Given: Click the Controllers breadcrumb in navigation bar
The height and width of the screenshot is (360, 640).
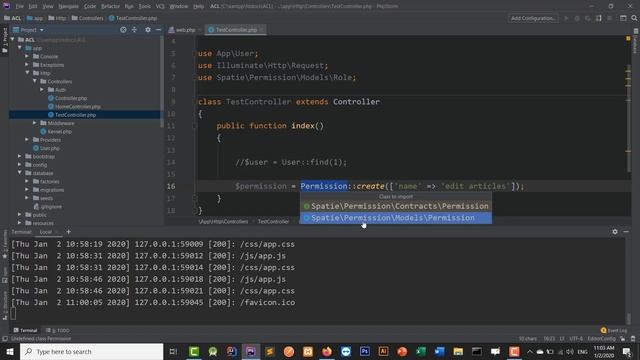Looking at the screenshot, I should (x=88, y=18).
